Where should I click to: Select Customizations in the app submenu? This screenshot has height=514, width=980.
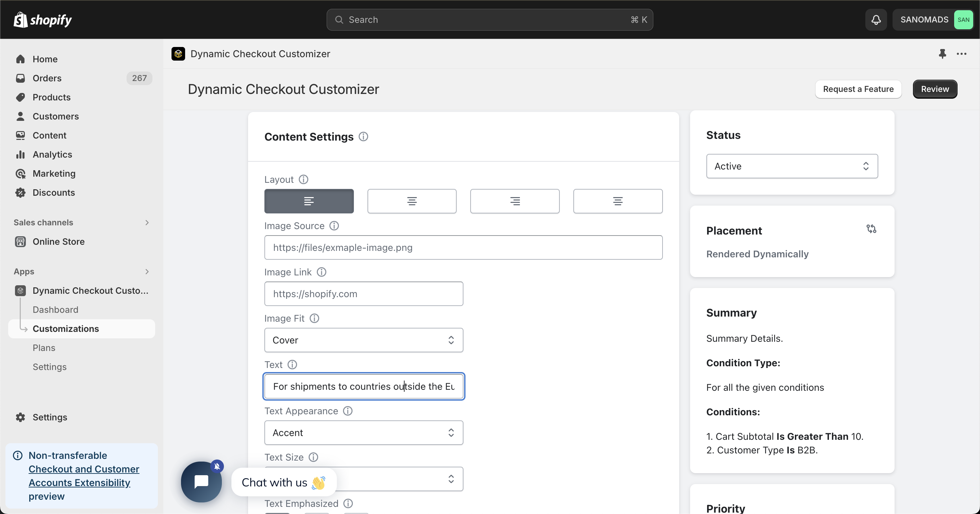click(81, 329)
